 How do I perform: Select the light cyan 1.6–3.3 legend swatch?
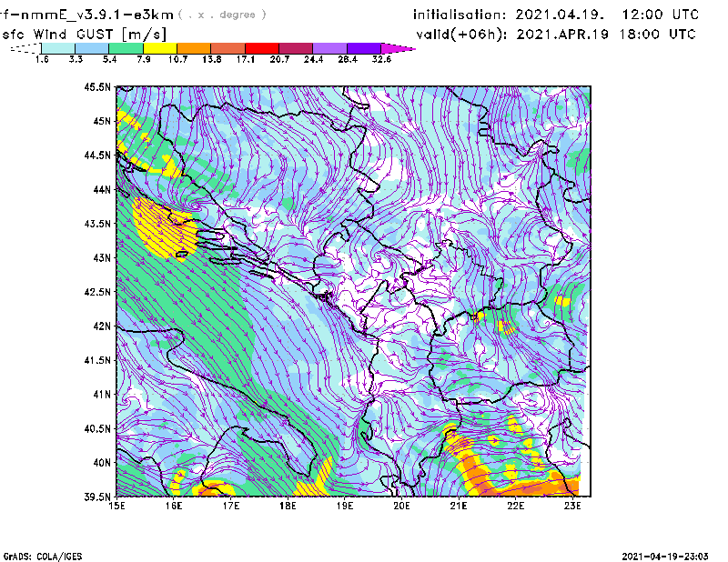[x=58, y=48]
